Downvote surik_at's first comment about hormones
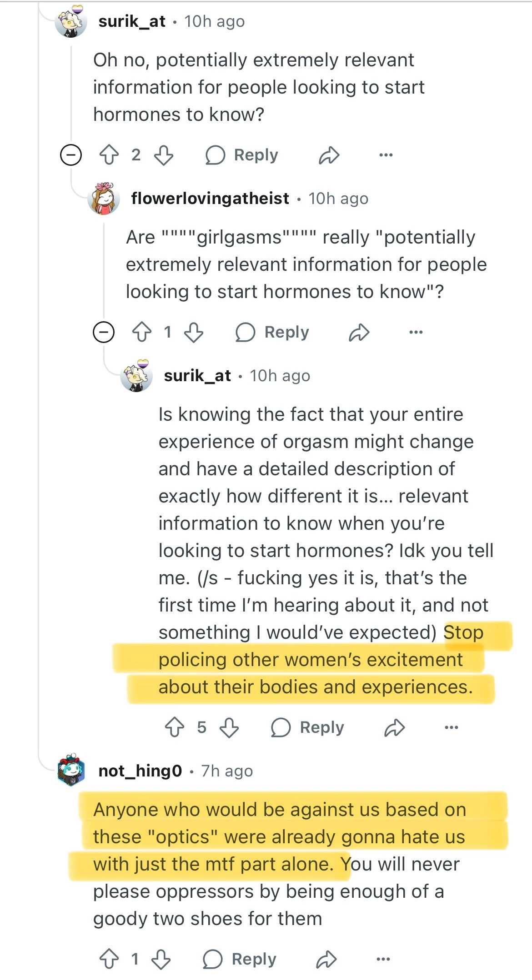This screenshot has height=980, width=532. pyautogui.click(x=164, y=155)
